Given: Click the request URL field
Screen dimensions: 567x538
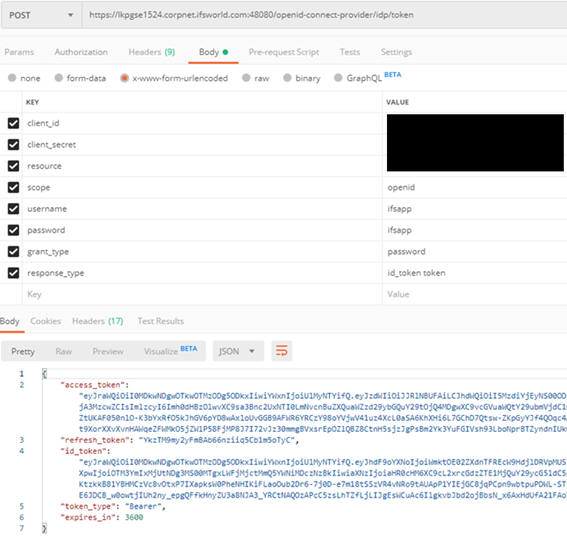Looking at the screenshot, I should 325,15.
